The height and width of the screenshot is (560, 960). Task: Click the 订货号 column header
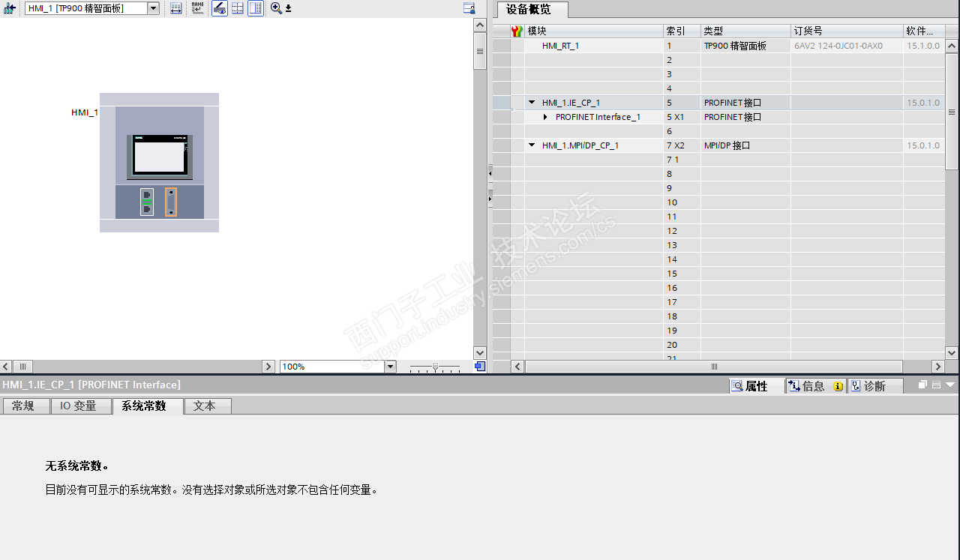tap(847, 31)
